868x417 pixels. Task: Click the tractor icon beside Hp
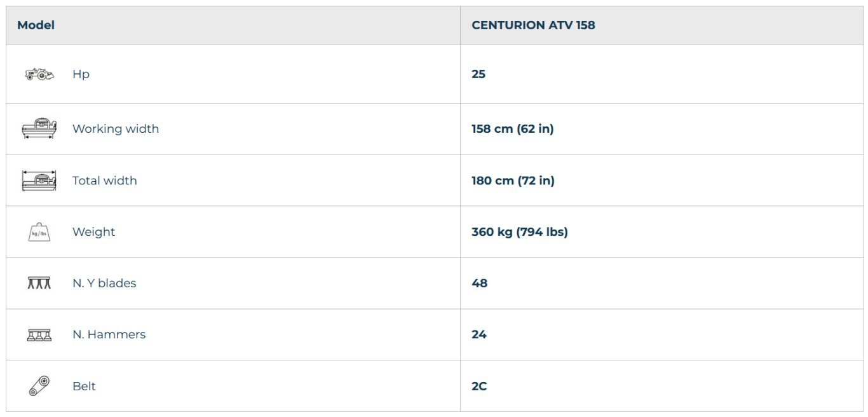39,74
